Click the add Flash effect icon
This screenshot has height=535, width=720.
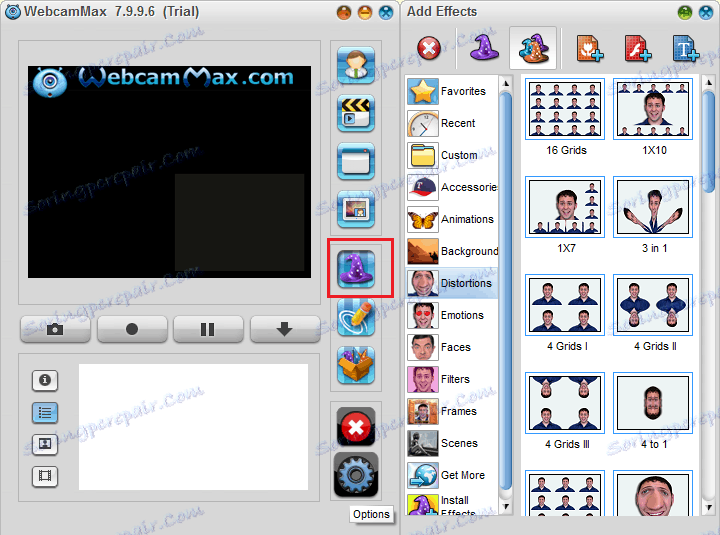click(638, 48)
